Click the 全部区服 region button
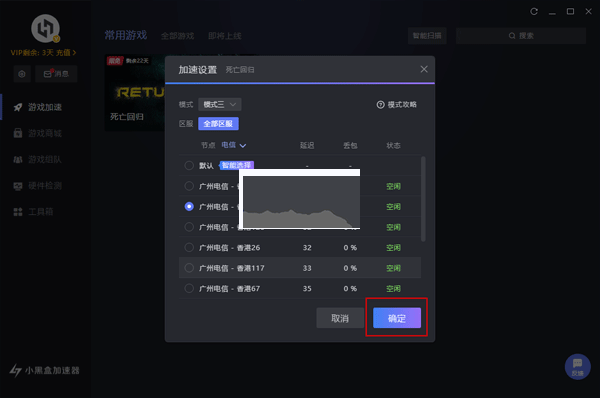 pos(218,124)
